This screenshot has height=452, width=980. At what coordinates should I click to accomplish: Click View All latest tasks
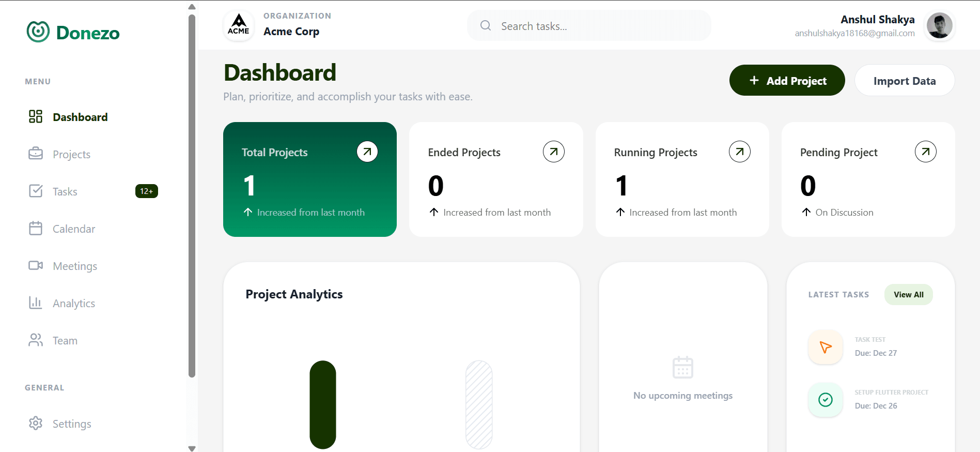[x=908, y=294]
